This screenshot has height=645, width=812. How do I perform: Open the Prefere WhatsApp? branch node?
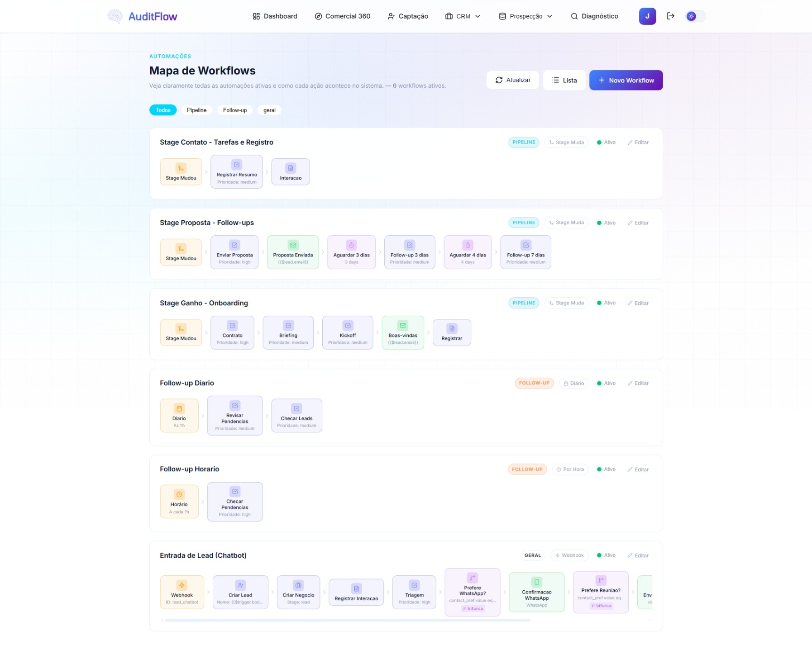click(473, 592)
